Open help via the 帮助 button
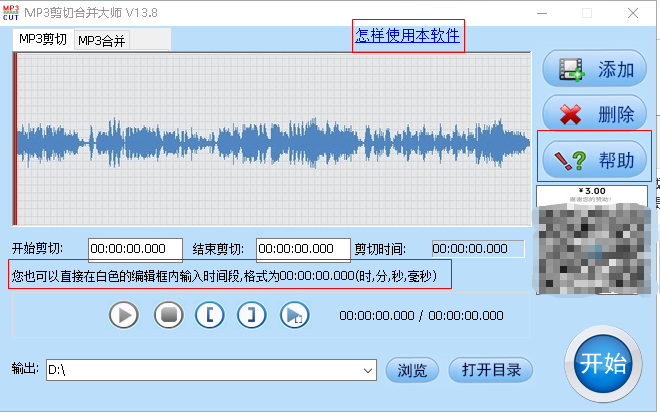 tap(594, 159)
